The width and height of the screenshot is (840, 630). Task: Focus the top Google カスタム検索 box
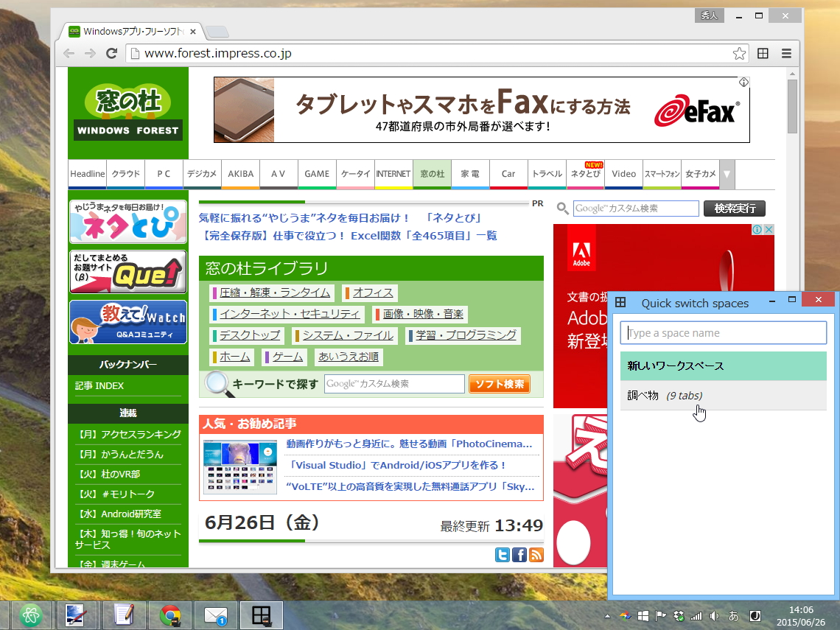pos(636,209)
